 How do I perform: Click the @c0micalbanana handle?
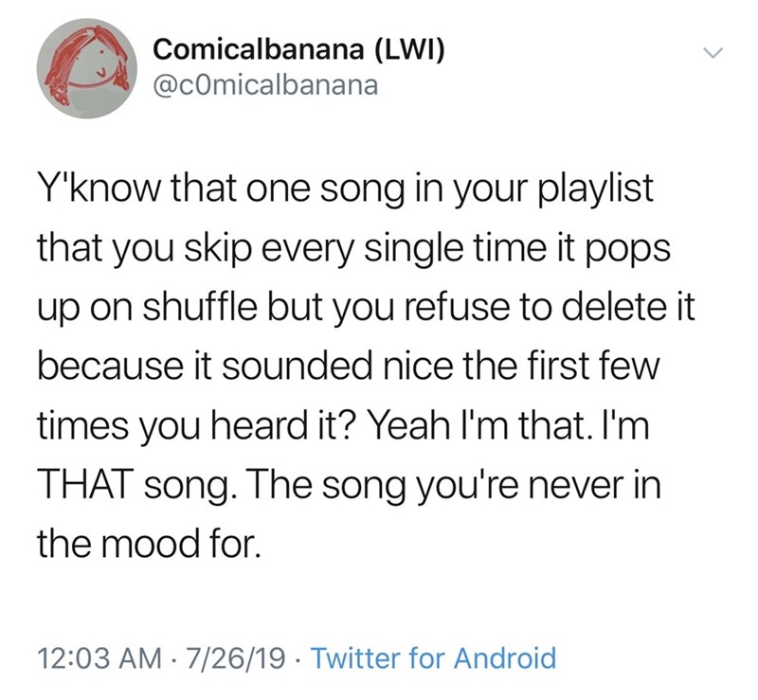tap(264, 85)
